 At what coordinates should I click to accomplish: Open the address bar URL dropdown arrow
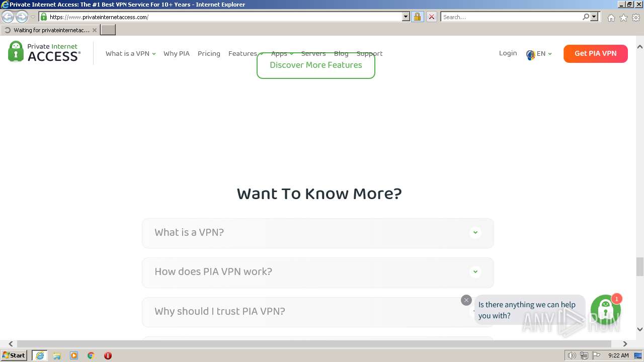[406, 17]
